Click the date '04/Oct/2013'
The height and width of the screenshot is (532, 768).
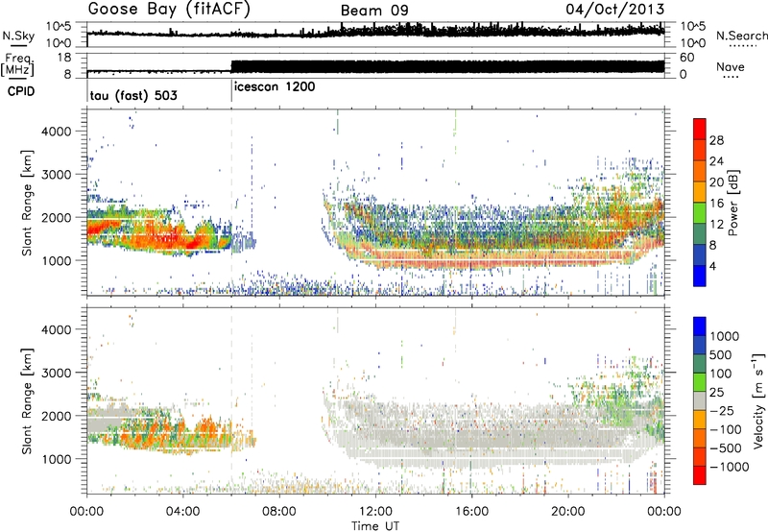click(x=615, y=9)
